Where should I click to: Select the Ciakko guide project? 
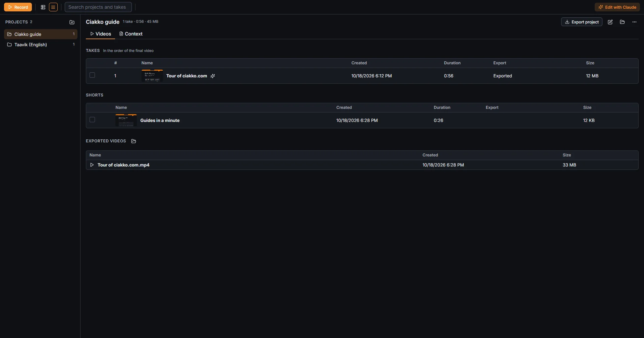pos(41,34)
